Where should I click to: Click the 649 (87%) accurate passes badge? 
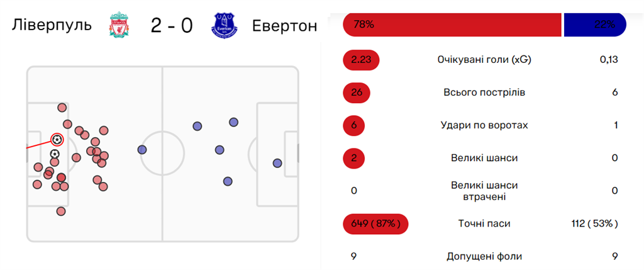(375, 223)
